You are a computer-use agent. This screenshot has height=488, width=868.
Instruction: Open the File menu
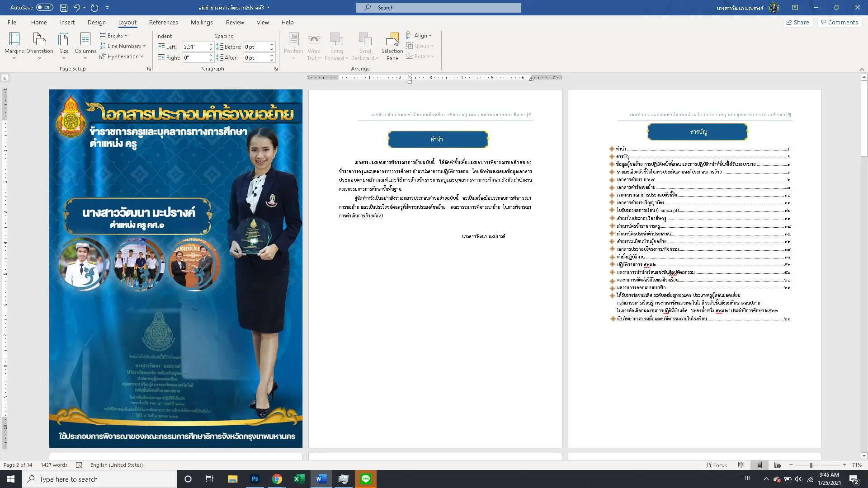click(12, 22)
